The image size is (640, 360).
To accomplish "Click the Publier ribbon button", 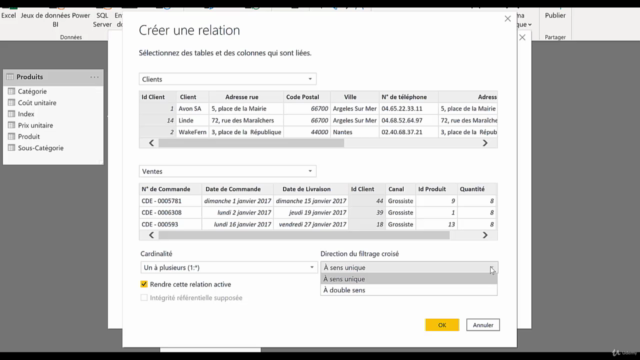I will [x=555, y=16].
